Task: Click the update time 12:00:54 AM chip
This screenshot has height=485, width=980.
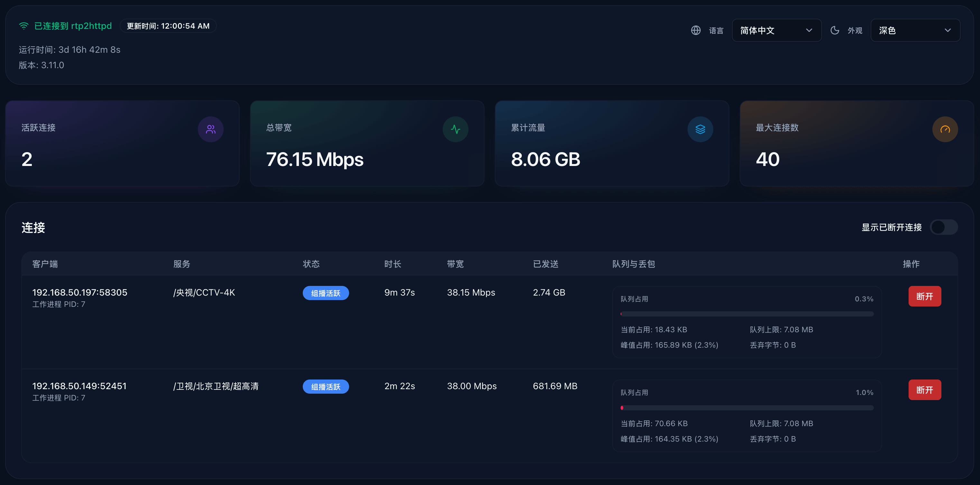Action: pos(168,25)
